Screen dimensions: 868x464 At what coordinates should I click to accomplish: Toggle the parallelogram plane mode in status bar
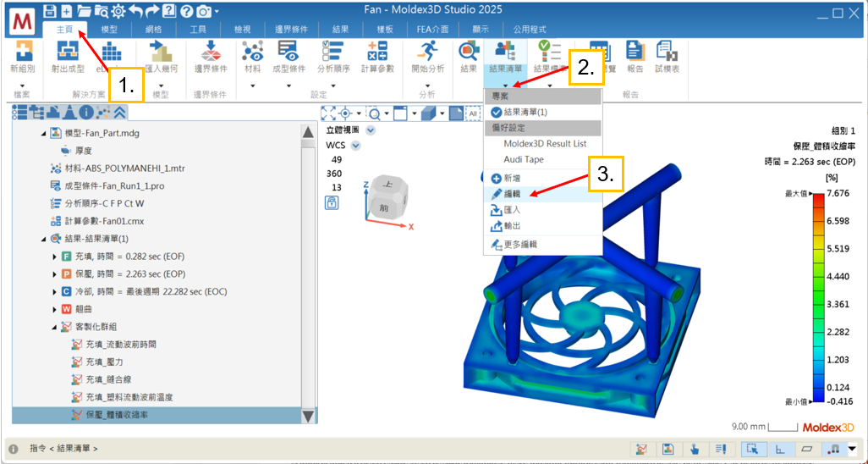tap(808, 449)
